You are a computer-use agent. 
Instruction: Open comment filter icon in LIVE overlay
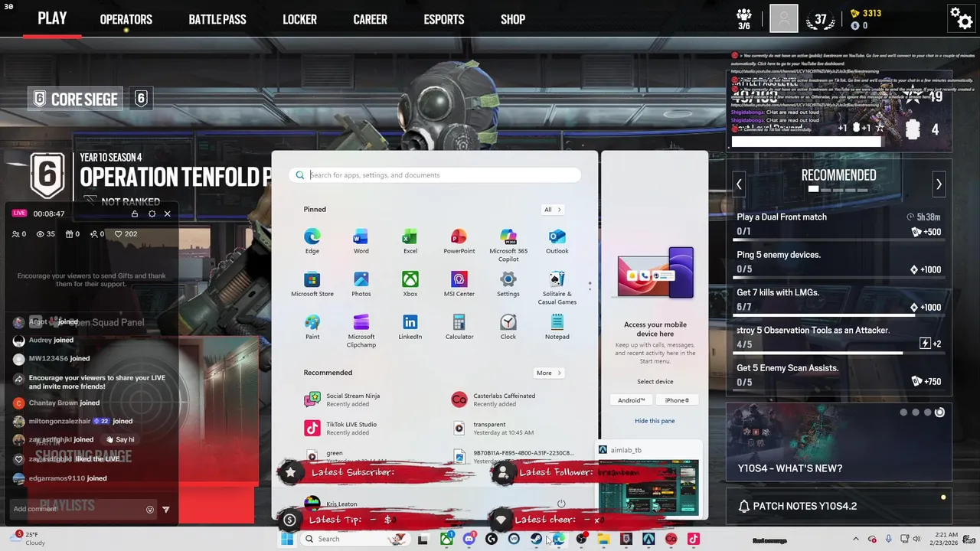click(166, 509)
